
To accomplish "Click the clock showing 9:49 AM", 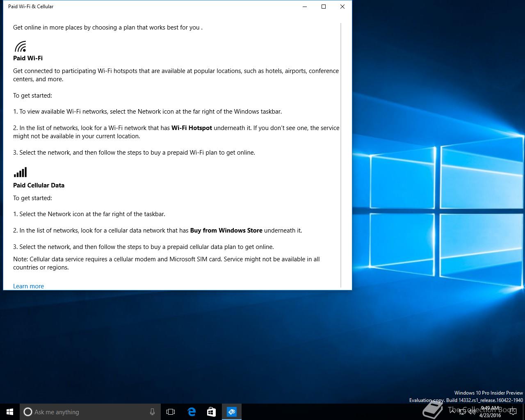I will tap(490, 412).
